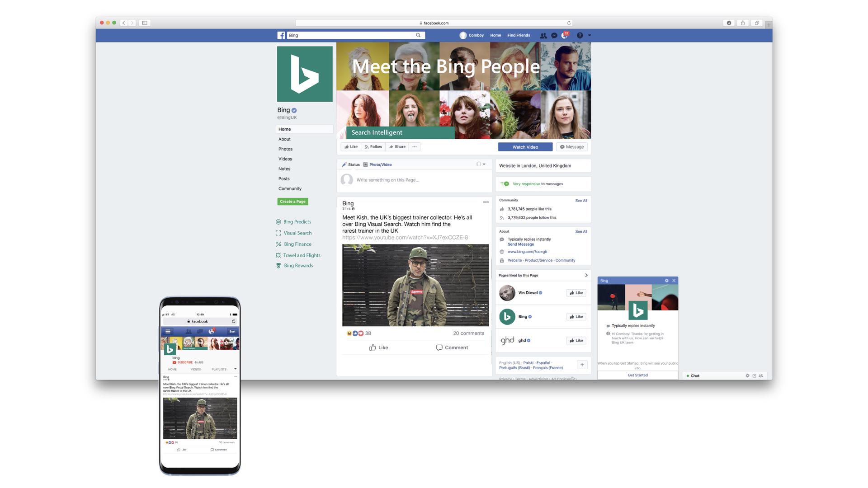View the post reaction emojis count 38

click(x=359, y=333)
